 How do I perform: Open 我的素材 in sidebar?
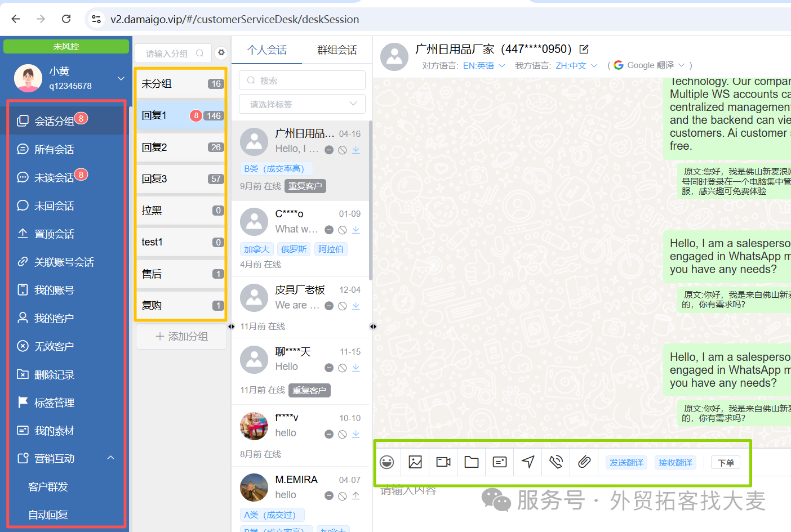coord(66,431)
